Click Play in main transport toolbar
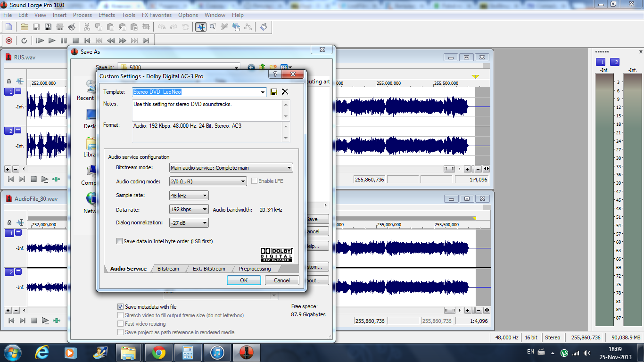 (x=52, y=41)
